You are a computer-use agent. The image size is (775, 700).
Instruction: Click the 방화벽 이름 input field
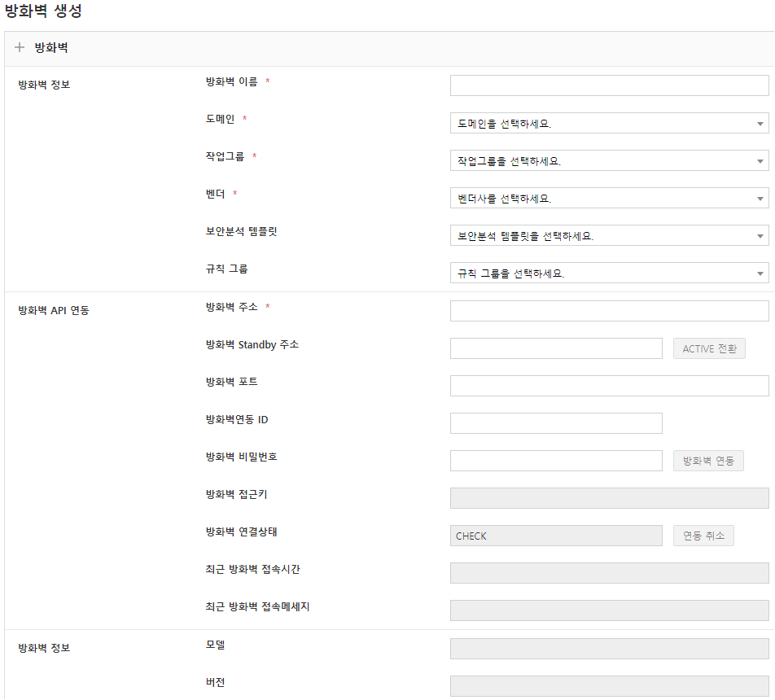click(x=610, y=85)
